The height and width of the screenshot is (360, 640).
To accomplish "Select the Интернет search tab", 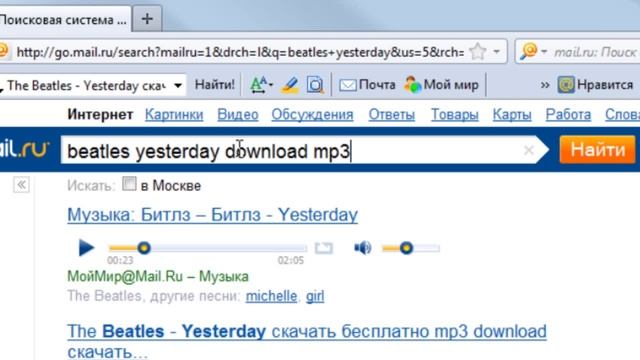I will pyautogui.click(x=100, y=115).
